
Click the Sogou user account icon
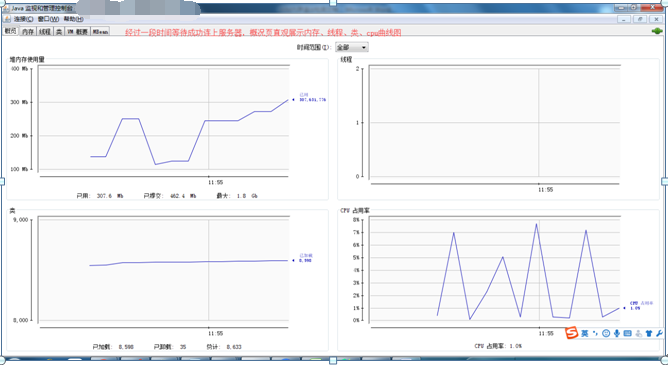click(x=638, y=333)
